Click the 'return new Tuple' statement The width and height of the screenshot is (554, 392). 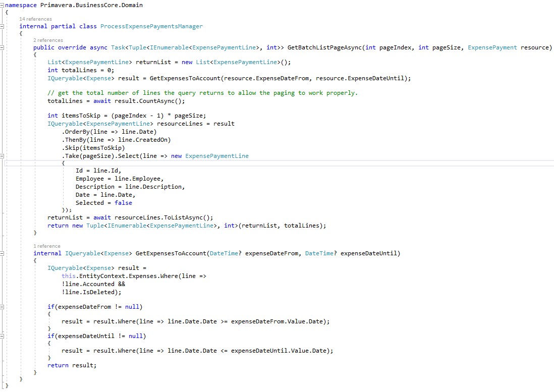tap(187, 226)
